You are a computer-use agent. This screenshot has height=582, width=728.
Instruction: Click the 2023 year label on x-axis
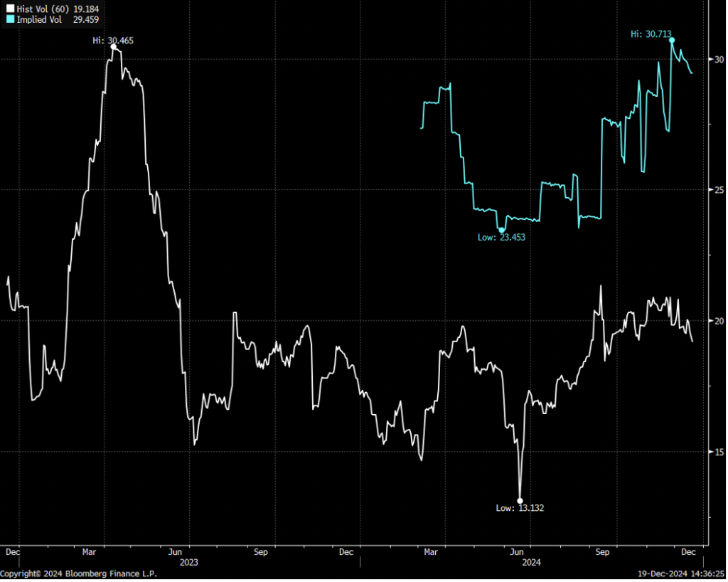189,563
